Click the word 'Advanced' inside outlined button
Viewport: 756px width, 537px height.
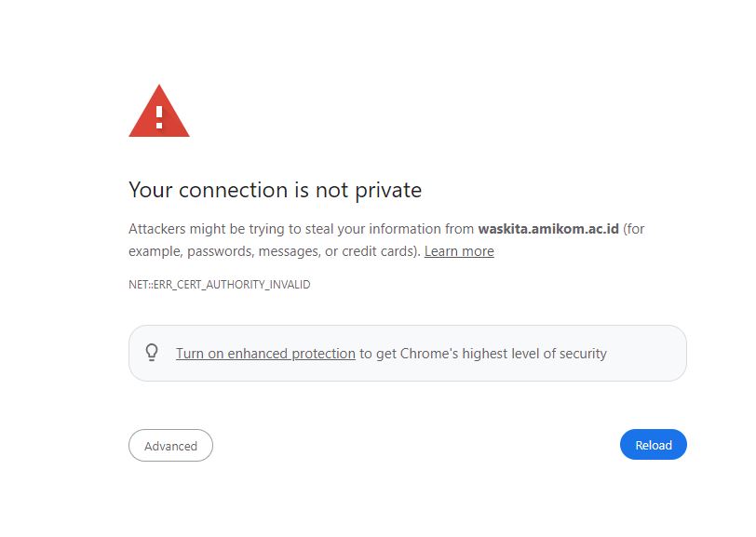[170, 446]
